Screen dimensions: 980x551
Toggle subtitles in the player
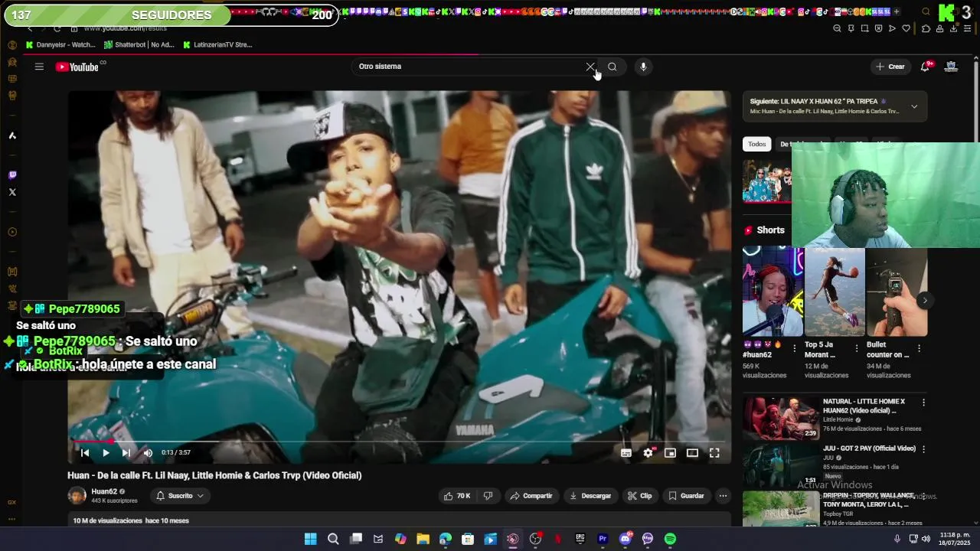tap(626, 453)
